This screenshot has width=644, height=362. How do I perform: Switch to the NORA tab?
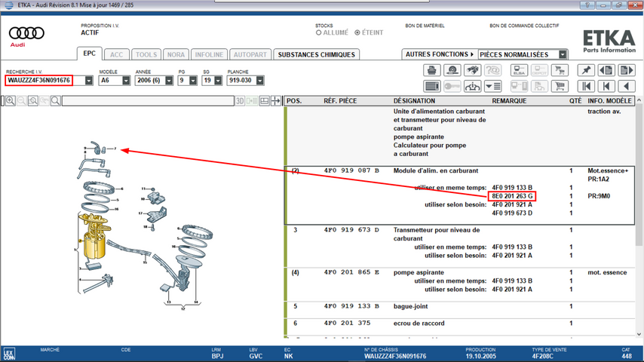(x=176, y=54)
